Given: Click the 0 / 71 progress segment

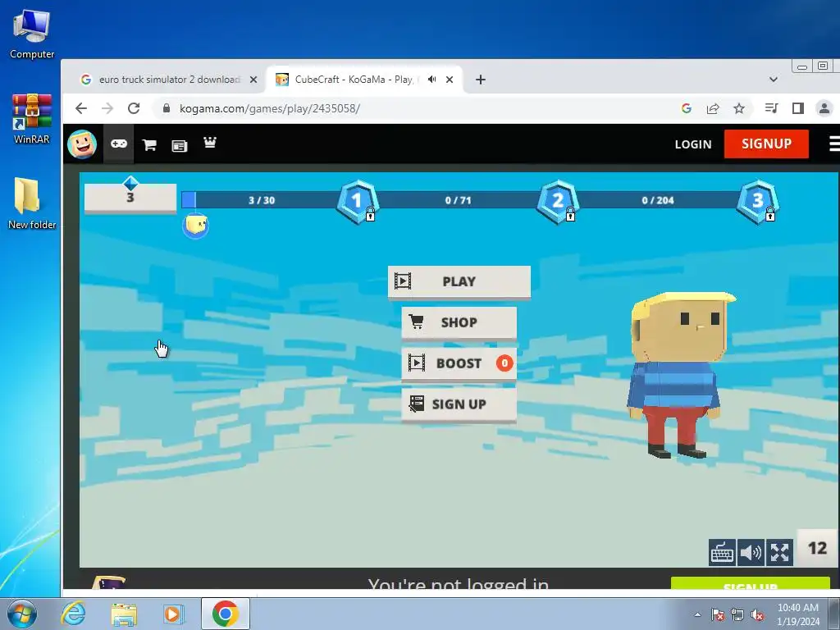Looking at the screenshot, I should click(x=458, y=200).
